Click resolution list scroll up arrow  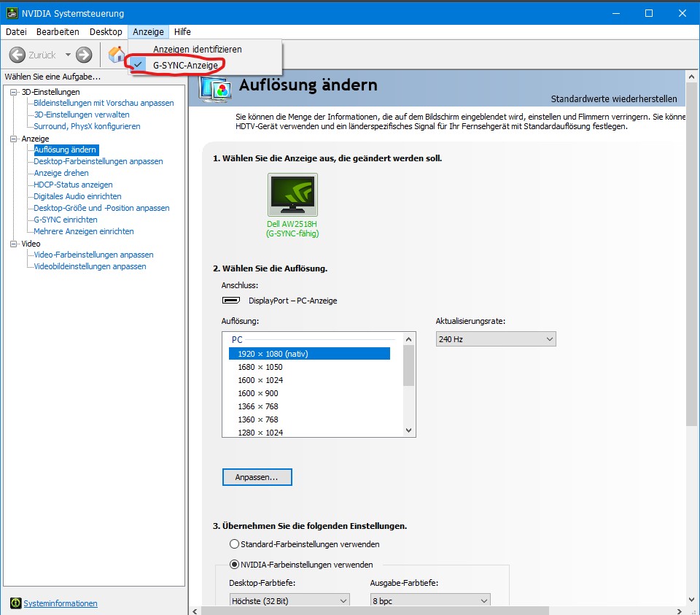(x=408, y=339)
